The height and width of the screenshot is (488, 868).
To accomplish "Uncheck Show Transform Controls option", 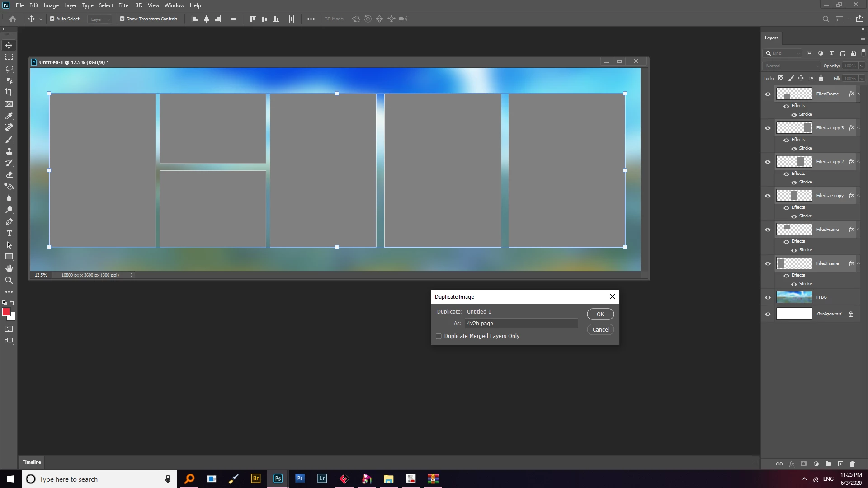I will (x=122, y=19).
